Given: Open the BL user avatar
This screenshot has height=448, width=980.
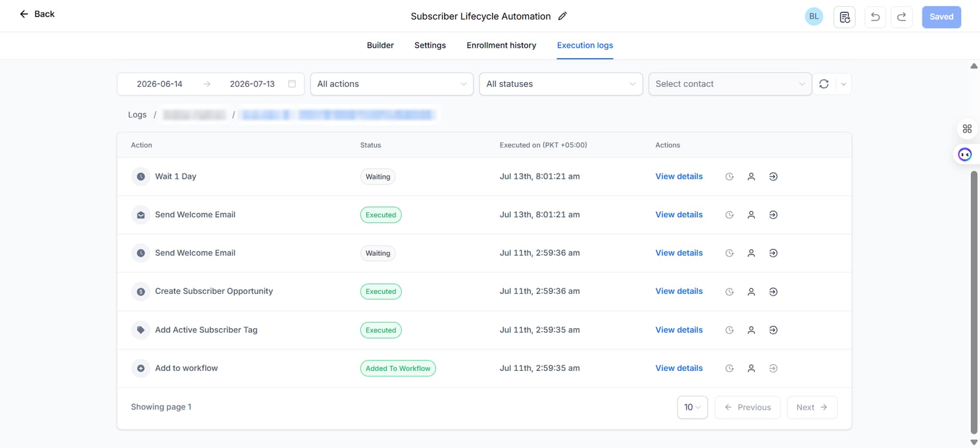Looking at the screenshot, I should [x=813, y=17].
